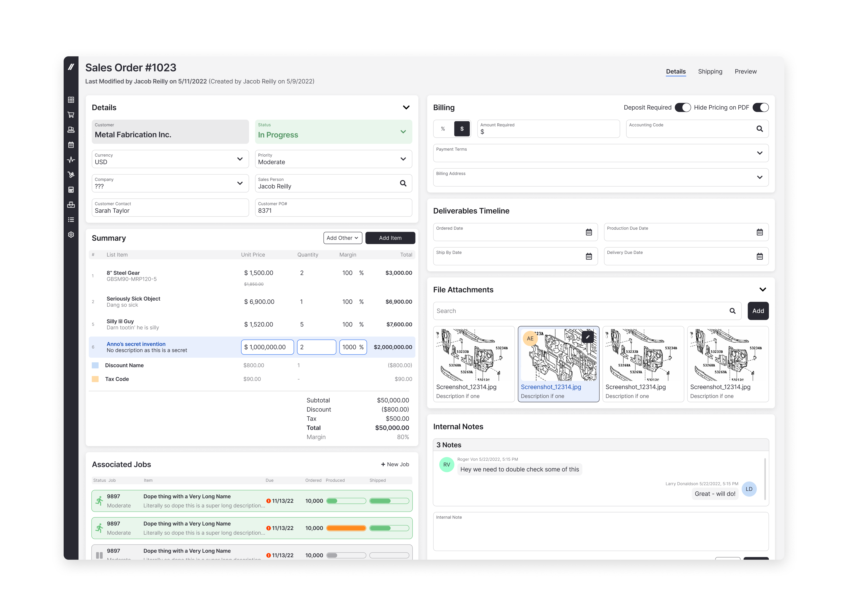The height and width of the screenshot is (616, 860).
Task: Expand the Payment Terms dropdown
Action: click(759, 153)
